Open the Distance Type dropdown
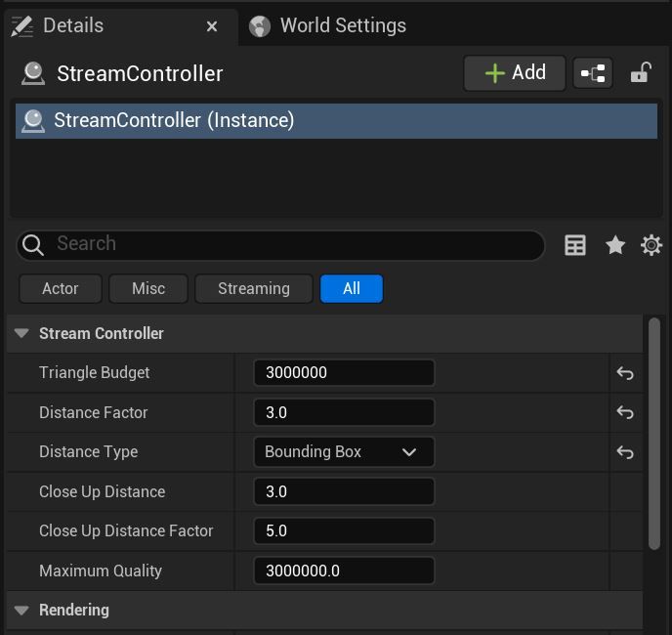This screenshot has height=635, width=672. click(343, 452)
